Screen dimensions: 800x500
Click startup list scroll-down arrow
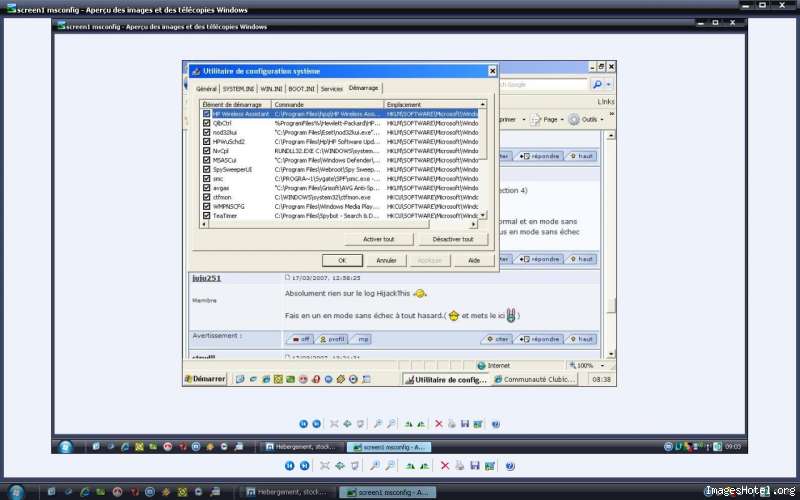483,215
